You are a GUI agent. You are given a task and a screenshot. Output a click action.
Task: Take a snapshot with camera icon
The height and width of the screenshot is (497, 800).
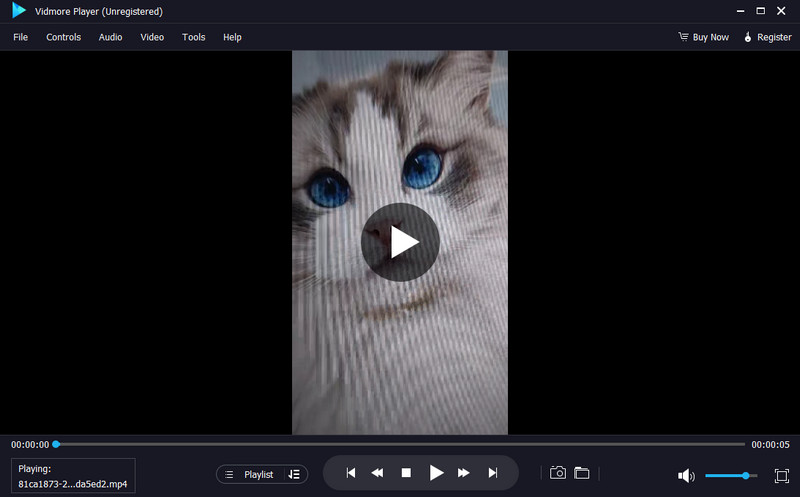pos(558,473)
